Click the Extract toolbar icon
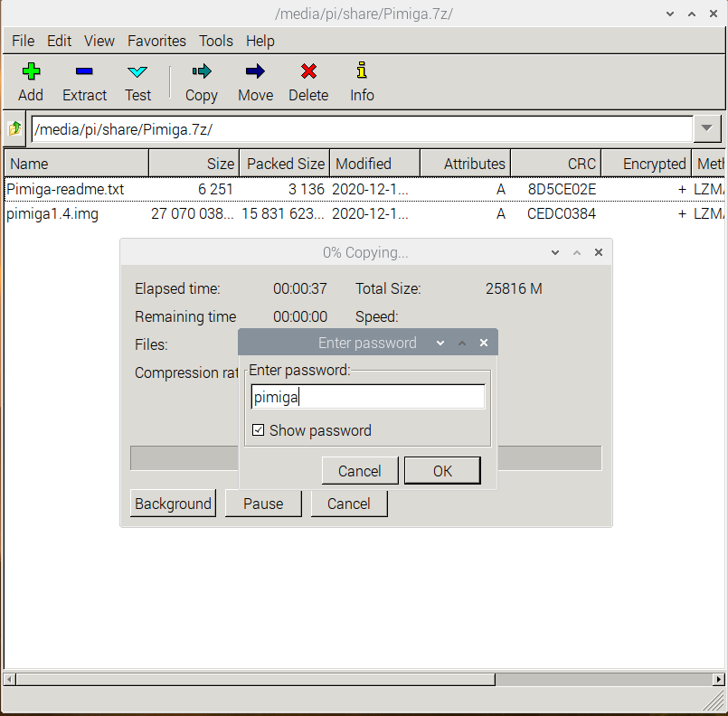 (x=84, y=71)
